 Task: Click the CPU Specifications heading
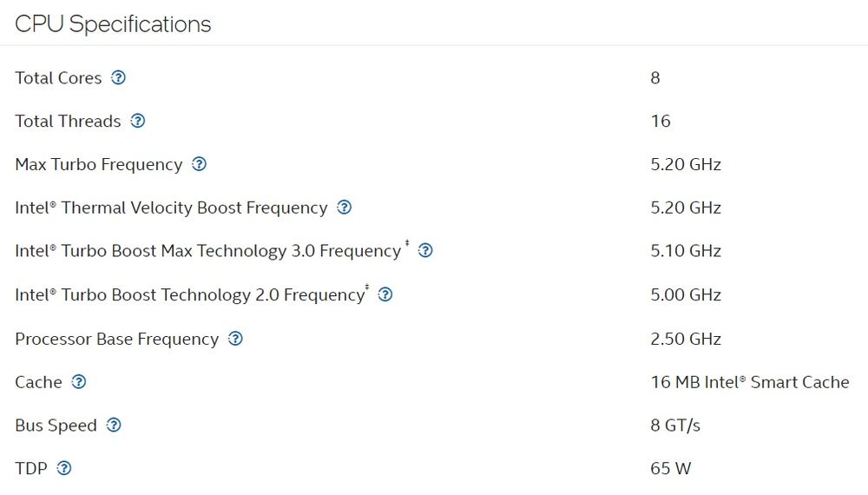tap(113, 23)
